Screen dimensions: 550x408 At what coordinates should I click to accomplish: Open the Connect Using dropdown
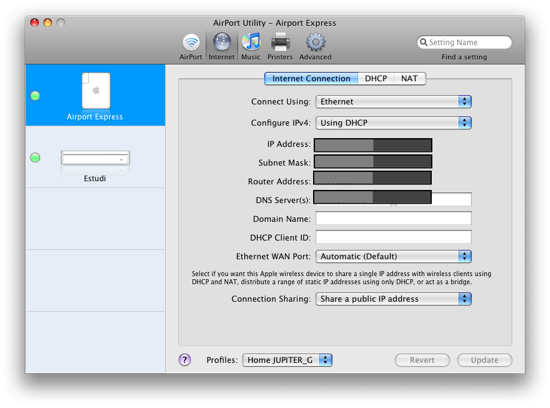pos(394,102)
